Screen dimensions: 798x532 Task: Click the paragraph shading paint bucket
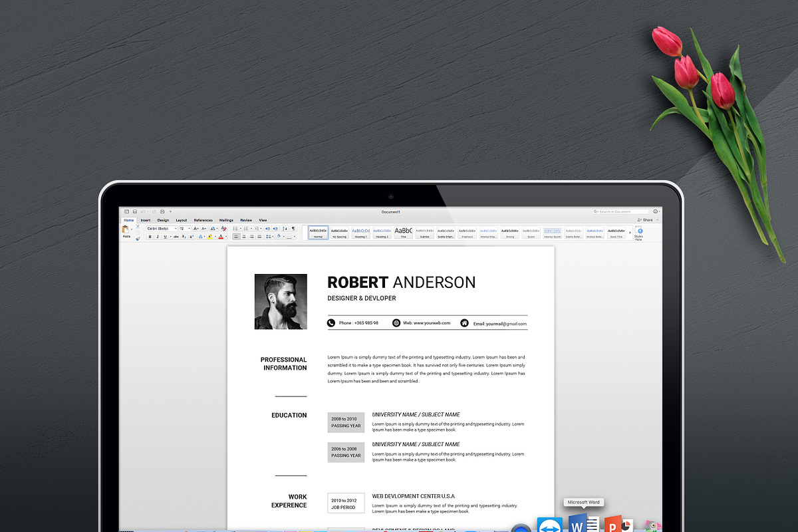279,236
